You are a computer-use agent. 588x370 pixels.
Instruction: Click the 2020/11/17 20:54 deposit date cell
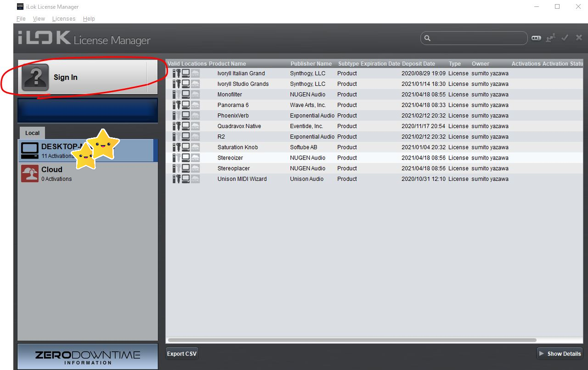[424, 126]
